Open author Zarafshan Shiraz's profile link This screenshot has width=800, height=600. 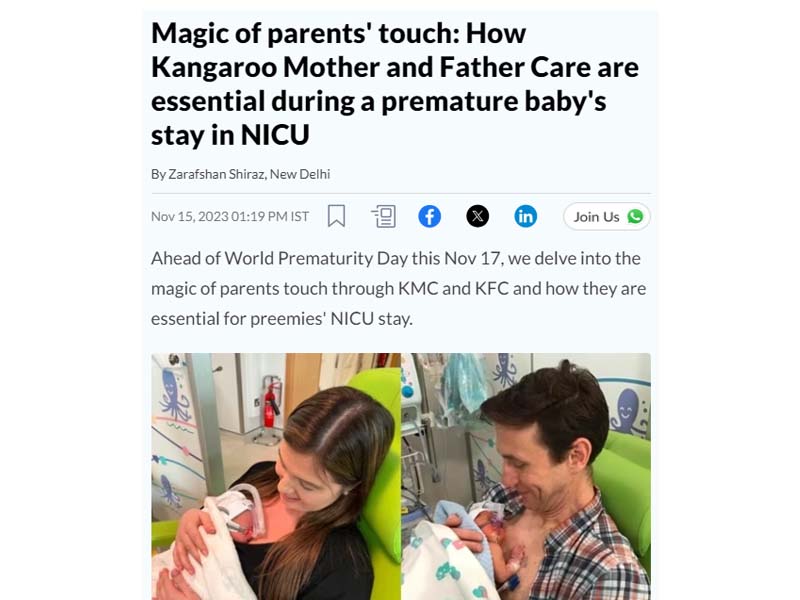tap(216, 174)
